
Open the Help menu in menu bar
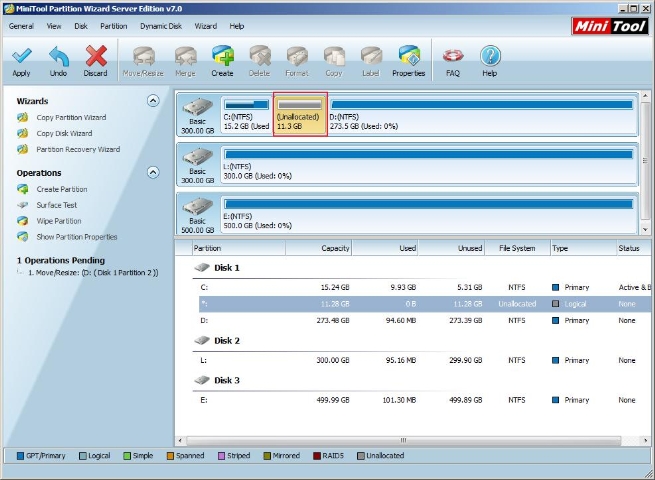tap(236, 26)
